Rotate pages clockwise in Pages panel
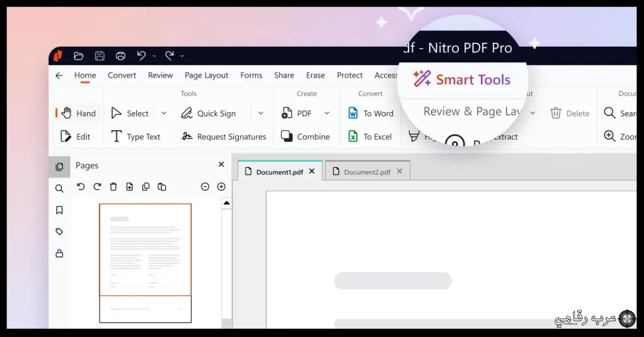Viewport: 644px width, 337px height. (x=97, y=187)
